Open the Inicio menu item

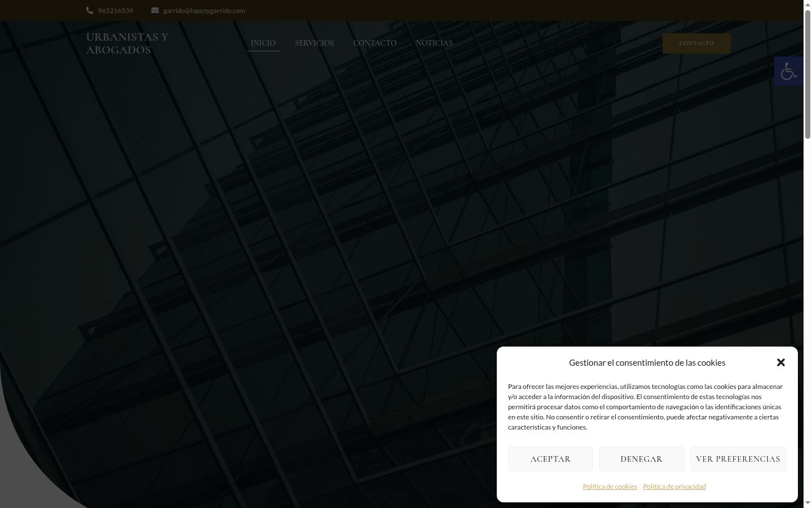point(263,43)
